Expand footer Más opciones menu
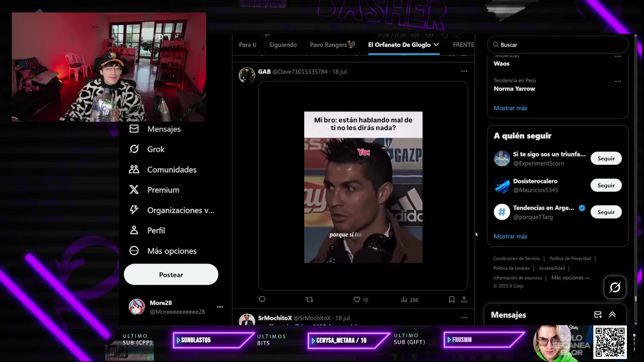Screen dimensions: 644x362 570,278
